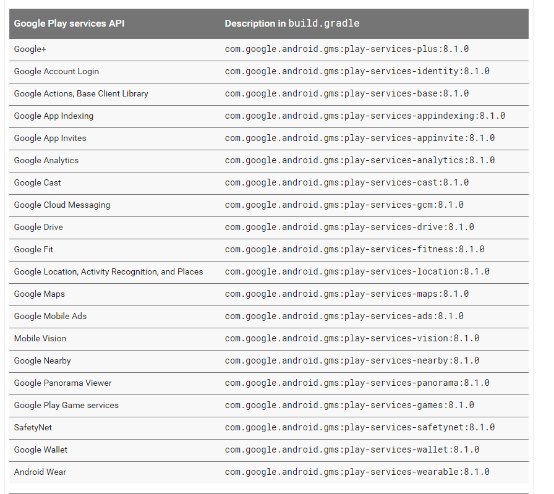Select the play-services-drive:8.1.0 dependency text
The image size is (554, 494).
349,227
